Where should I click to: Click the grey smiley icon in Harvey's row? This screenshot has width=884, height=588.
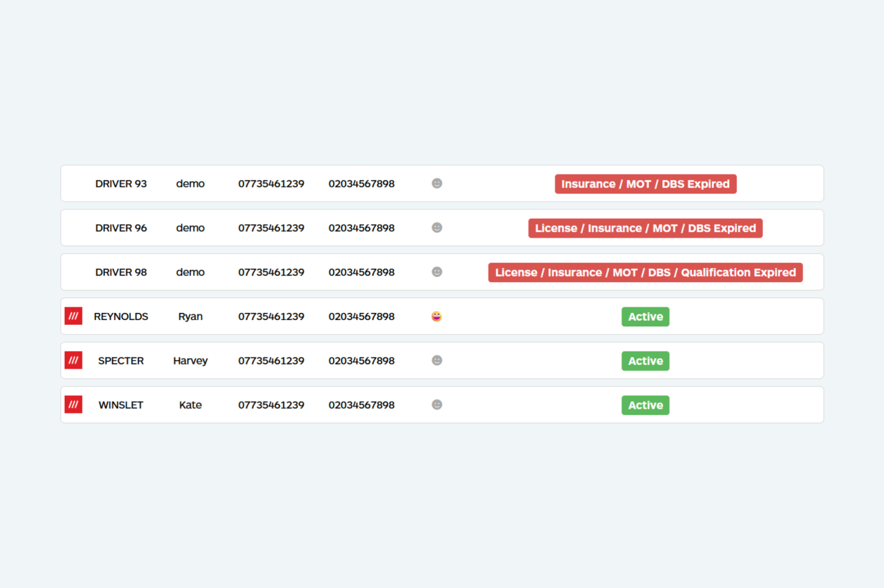pos(436,361)
